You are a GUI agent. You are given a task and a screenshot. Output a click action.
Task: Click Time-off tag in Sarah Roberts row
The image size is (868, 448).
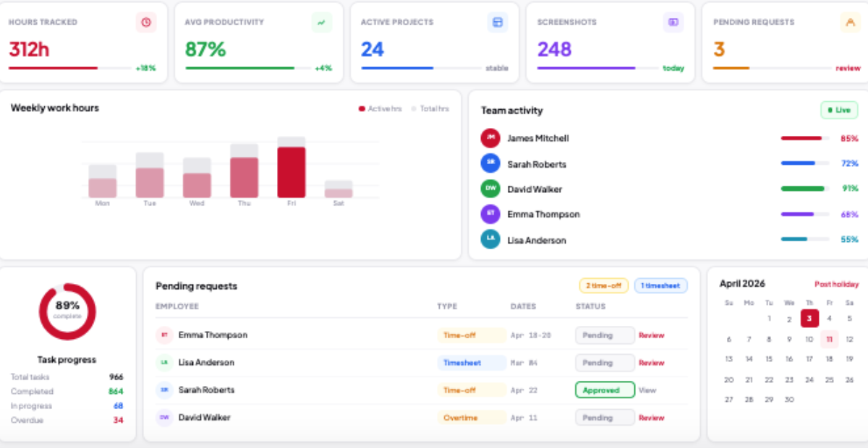pyautogui.click(x=472, y=390)
